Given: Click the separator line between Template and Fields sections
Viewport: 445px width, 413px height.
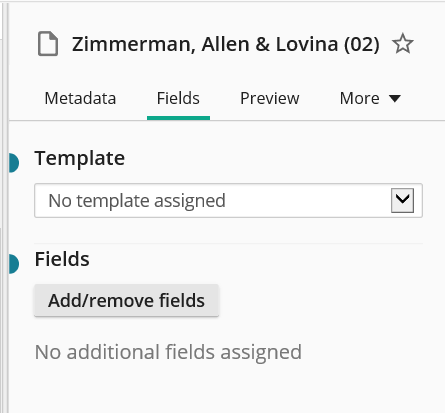Looking at the screenshot, I should (x=228, y=244).
